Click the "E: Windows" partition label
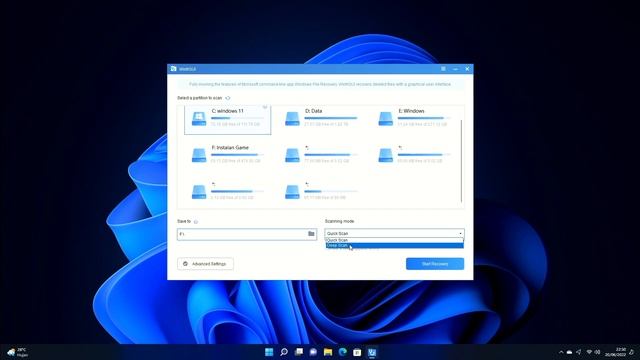Viewport: 640px width, 360px height. (x=411, y=111)
